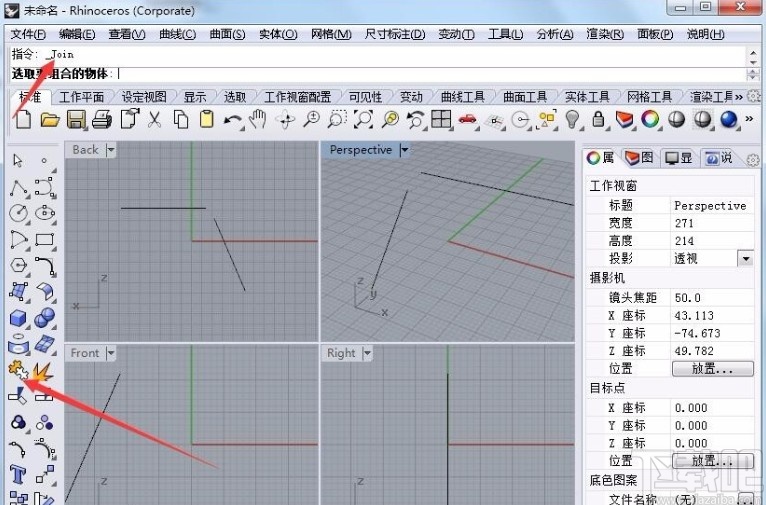
Task: Select the Ellipse tool
Action: pyautogui.click(x=44, y=213)
